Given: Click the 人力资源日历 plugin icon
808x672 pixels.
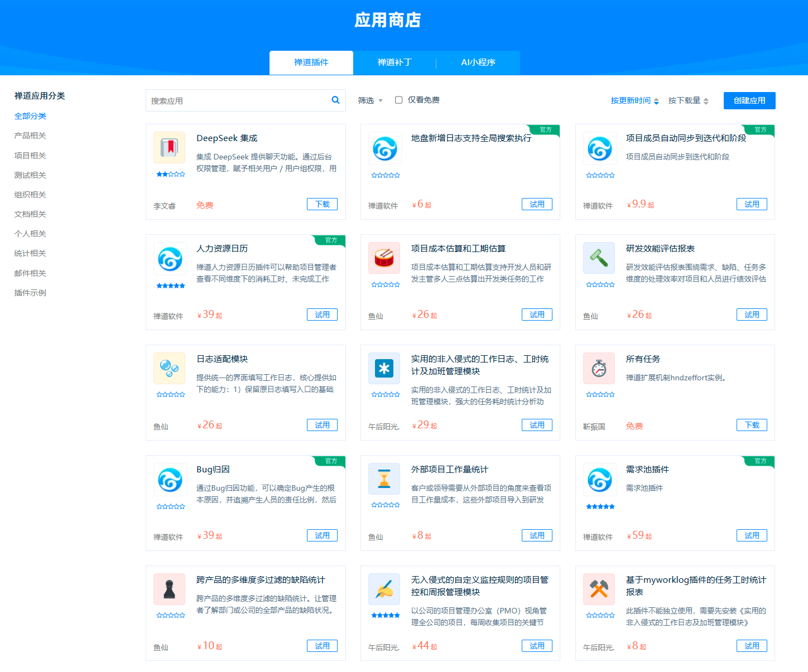Looking at the screenshot, I should pos(170,258).
